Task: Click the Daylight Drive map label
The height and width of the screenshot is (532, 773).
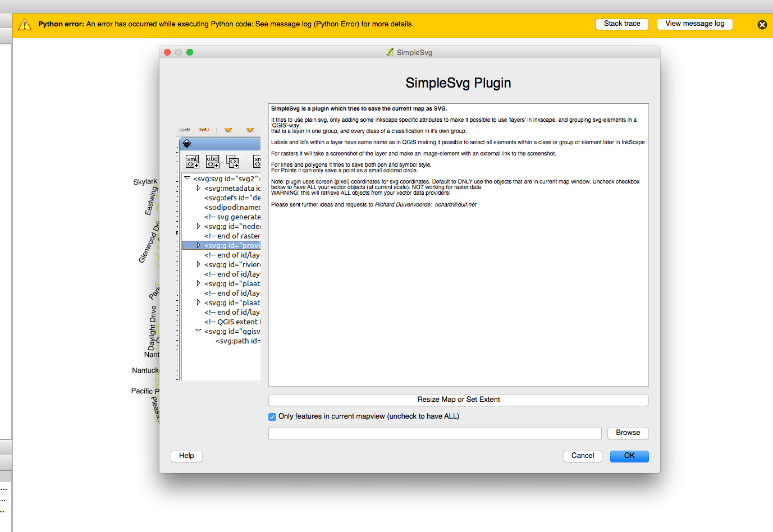Action: point(152,327)
